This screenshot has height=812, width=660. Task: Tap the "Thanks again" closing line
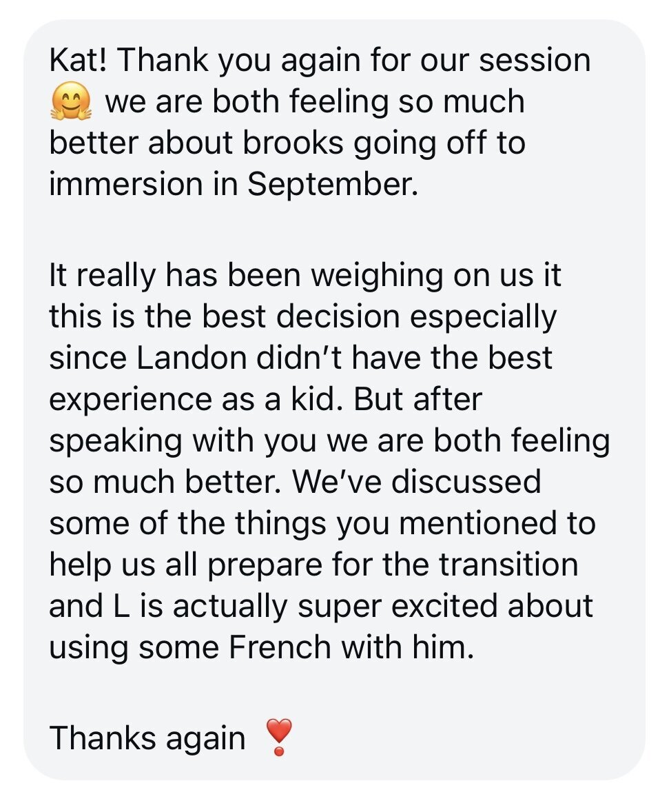pyautogui.click(x=147, y=738)
